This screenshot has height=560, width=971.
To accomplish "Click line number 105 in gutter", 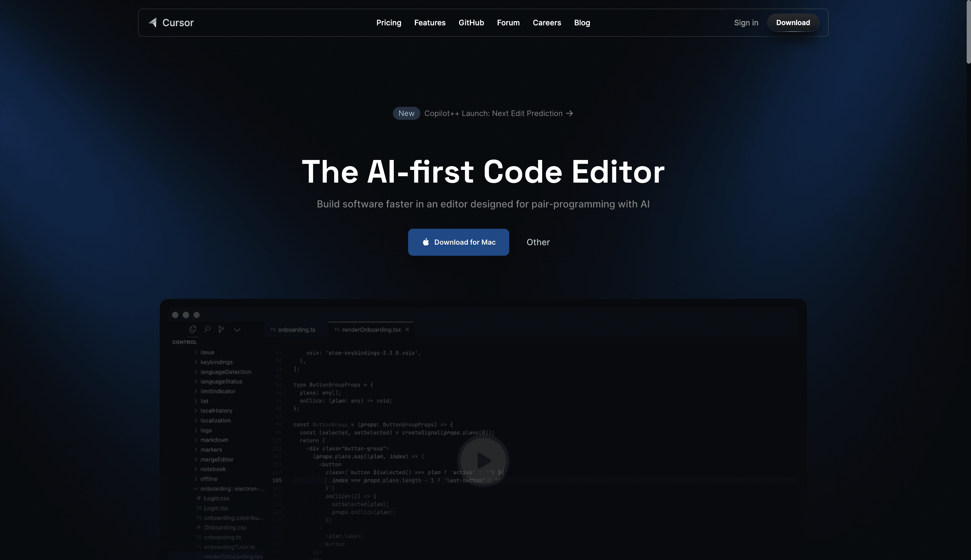I will pyautogui.click(x=277, y=480).
